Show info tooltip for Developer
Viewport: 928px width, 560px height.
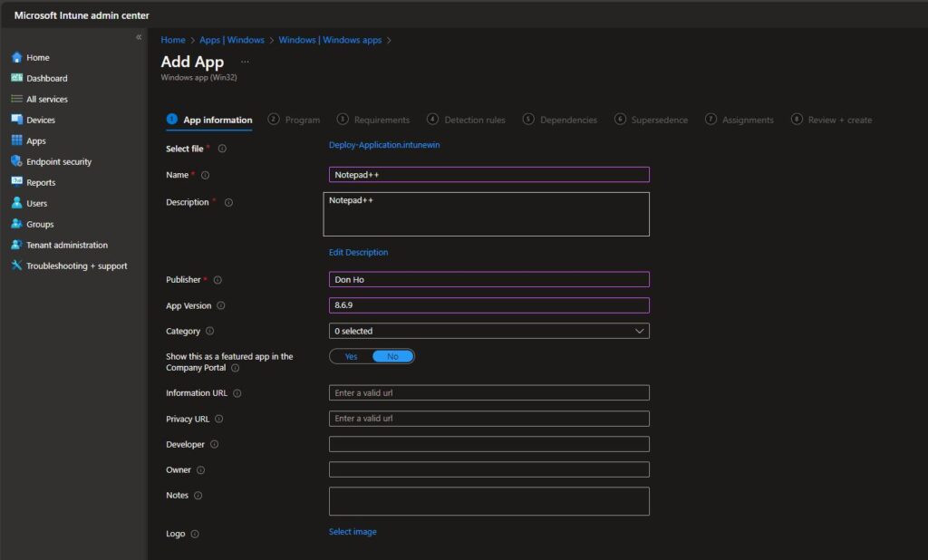[214, 444]
